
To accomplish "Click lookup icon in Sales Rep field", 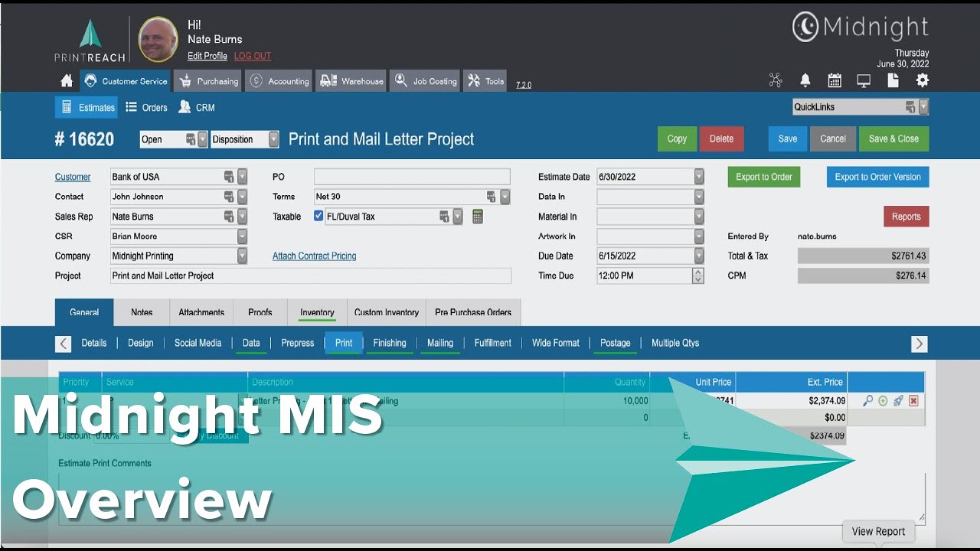I will 229,217.
